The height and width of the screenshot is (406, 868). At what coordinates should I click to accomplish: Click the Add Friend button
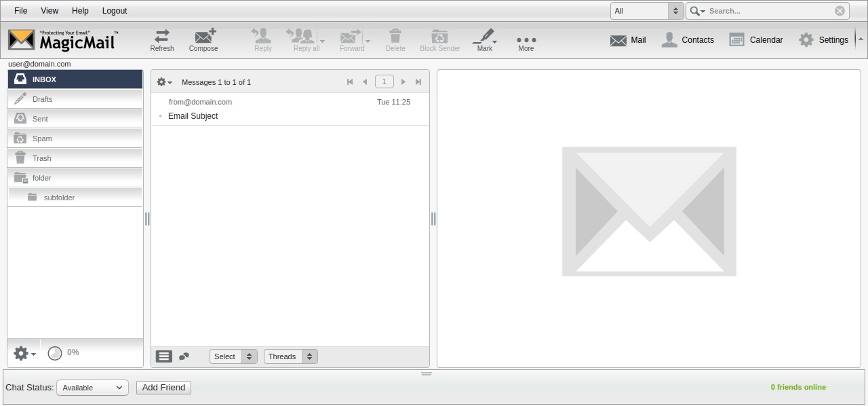click(x=163, y=387)
